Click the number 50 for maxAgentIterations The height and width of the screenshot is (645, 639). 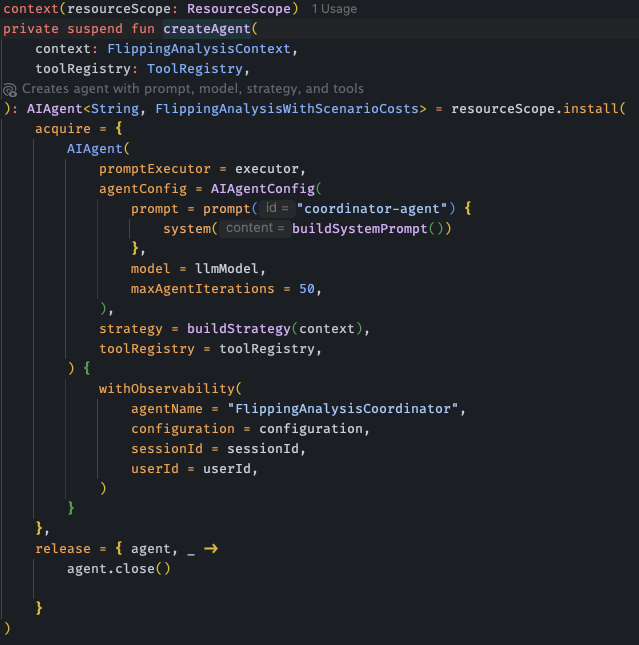click(307, 289)
